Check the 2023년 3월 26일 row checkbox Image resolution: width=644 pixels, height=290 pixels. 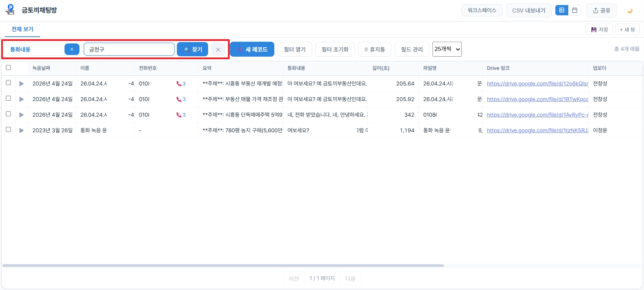tap(8, 130)
